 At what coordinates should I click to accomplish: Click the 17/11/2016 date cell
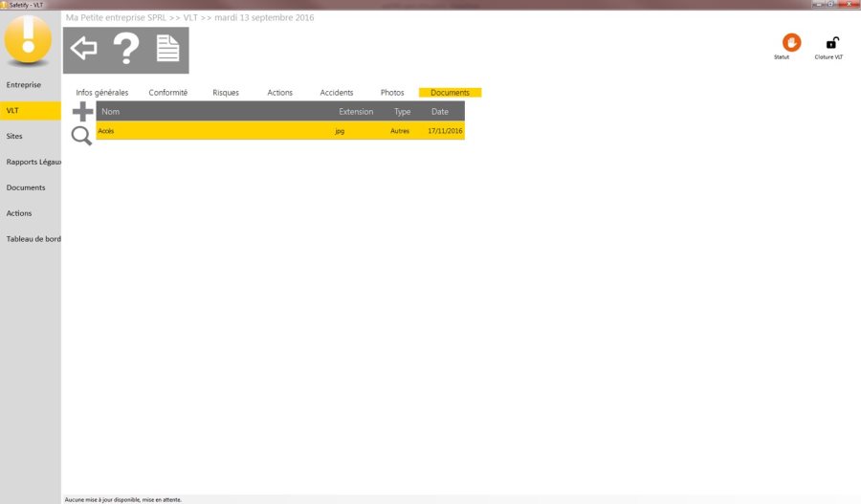pos(445,131)
